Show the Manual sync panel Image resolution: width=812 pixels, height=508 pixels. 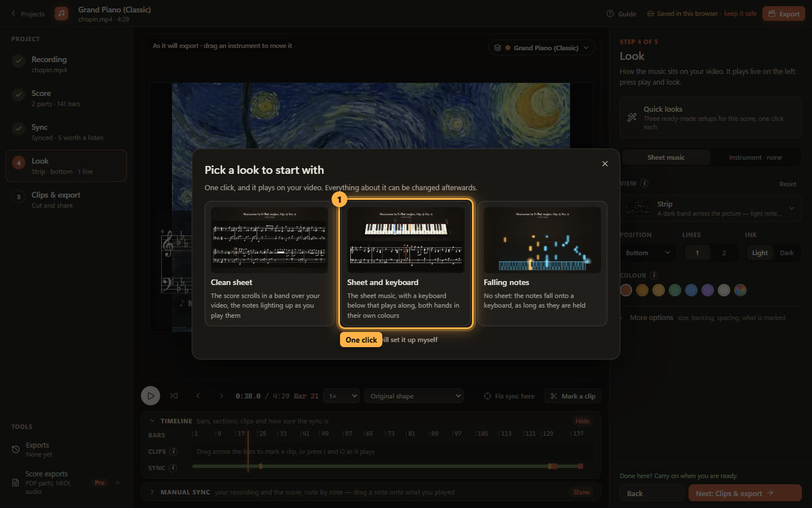coord(581,492)
